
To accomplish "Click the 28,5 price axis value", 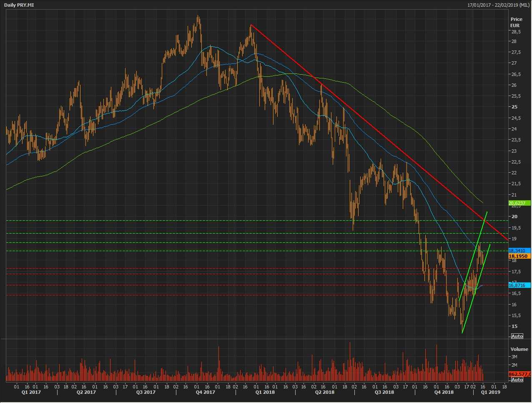I will click(x=516, y=32).
